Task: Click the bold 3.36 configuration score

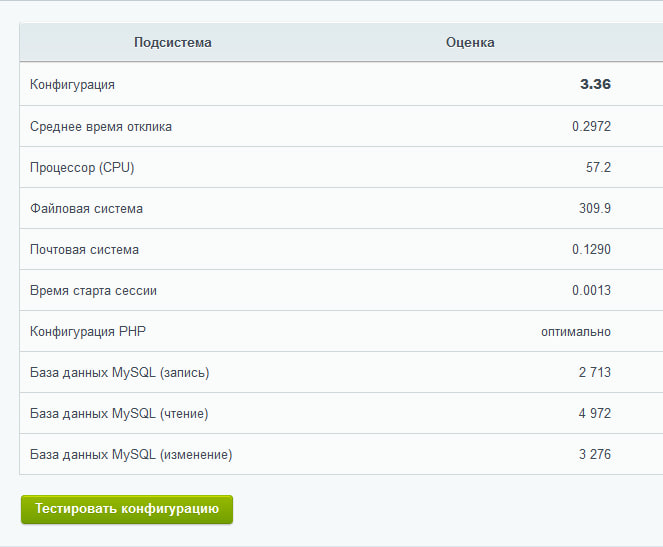Action: [x=595, y=85]
